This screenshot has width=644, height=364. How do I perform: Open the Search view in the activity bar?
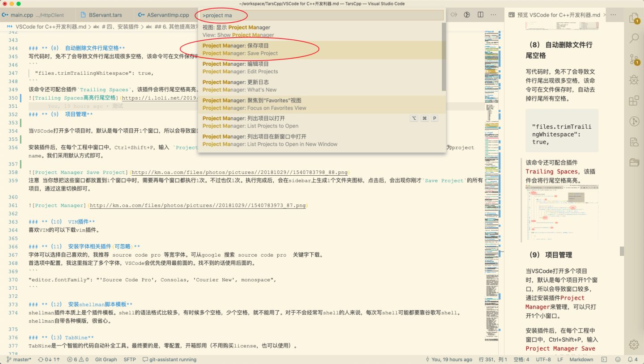coord(634,39)
